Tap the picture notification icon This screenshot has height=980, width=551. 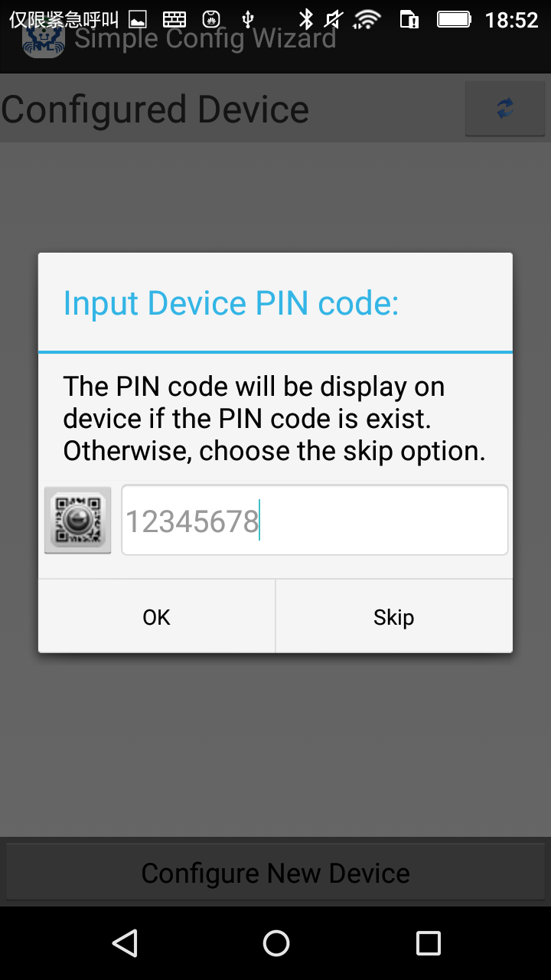coord(137,20)
